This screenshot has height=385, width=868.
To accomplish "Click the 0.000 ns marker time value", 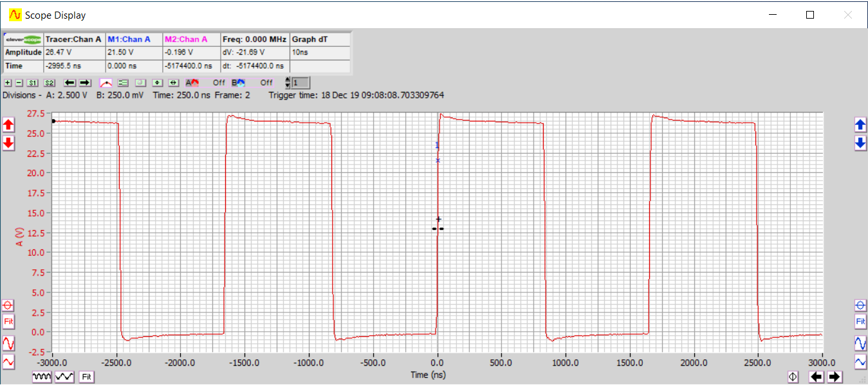I will point(134,66).
